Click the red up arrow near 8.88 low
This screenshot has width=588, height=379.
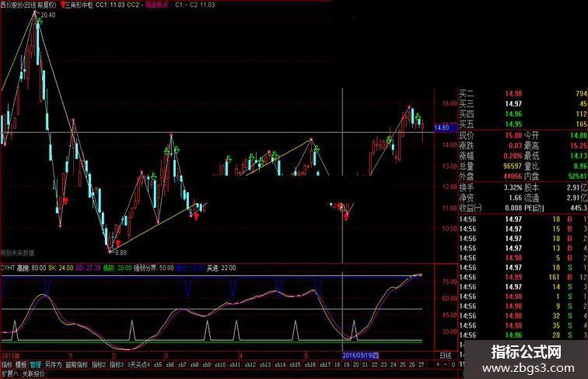(x=118, y=243)
